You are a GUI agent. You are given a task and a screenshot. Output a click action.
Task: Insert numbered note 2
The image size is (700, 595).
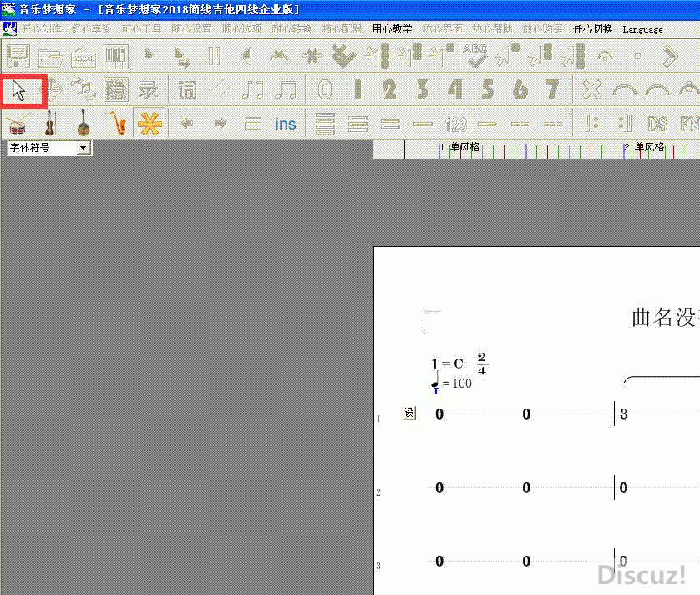pyautogui.click(x=389, y=89)
